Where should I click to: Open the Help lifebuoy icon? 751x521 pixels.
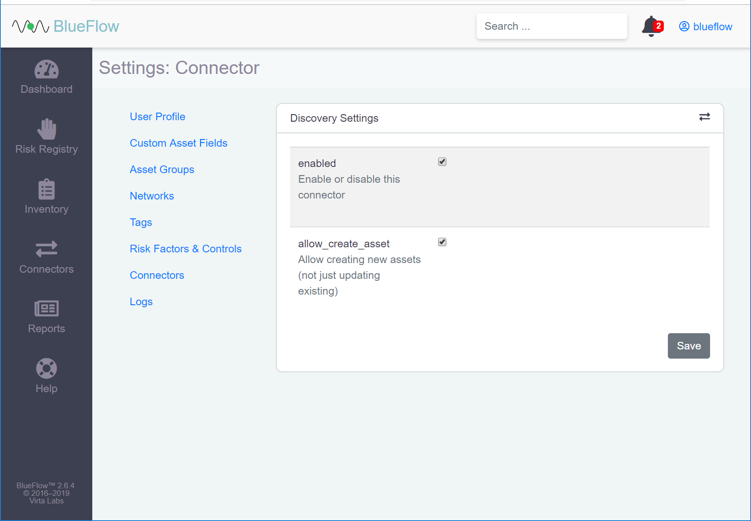coord(46,368)
